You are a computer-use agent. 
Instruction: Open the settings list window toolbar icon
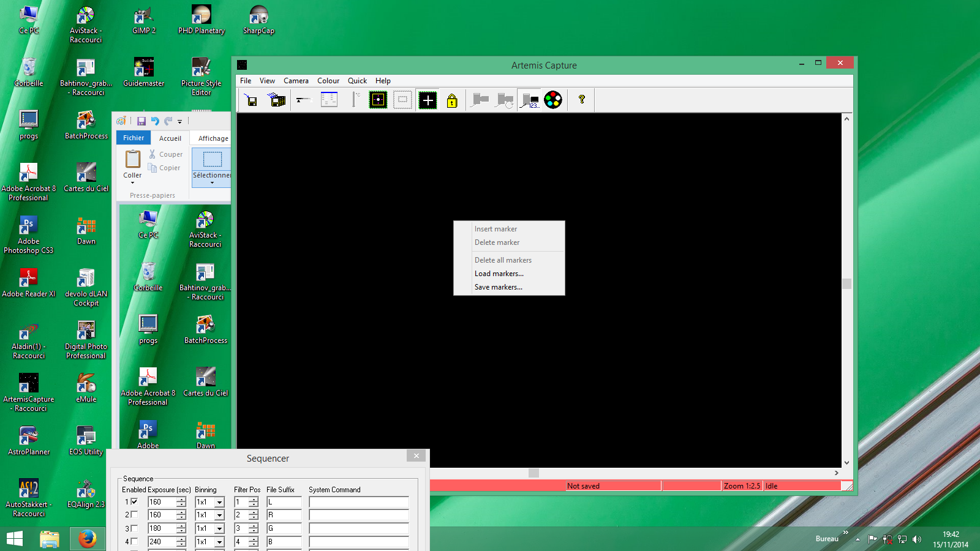point(329,100)
